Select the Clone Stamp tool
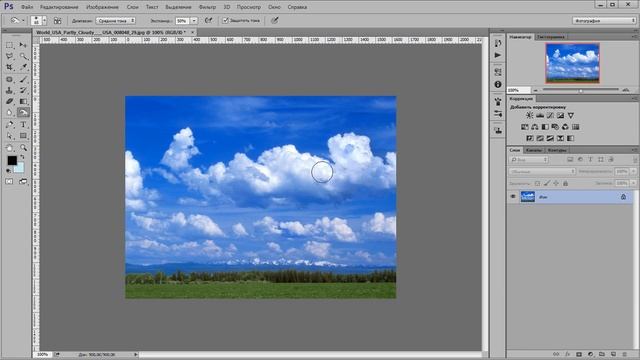This screenshot has width=640, height=360. 9,90
